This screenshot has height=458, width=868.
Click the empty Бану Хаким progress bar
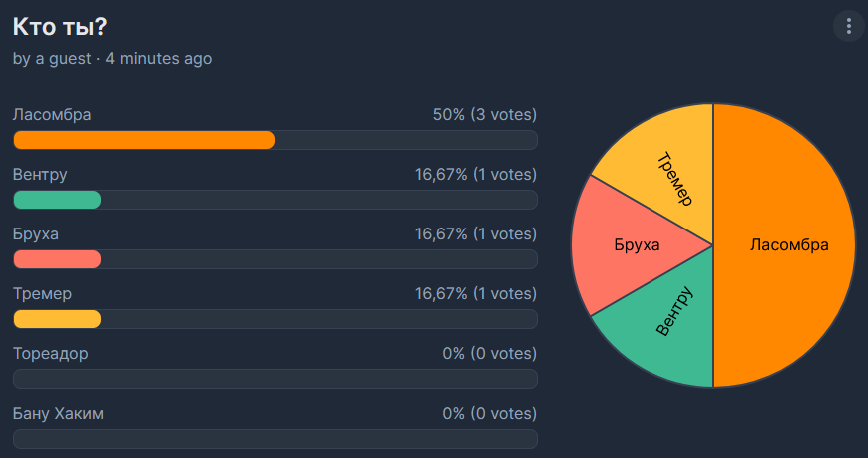click(275, 439)
